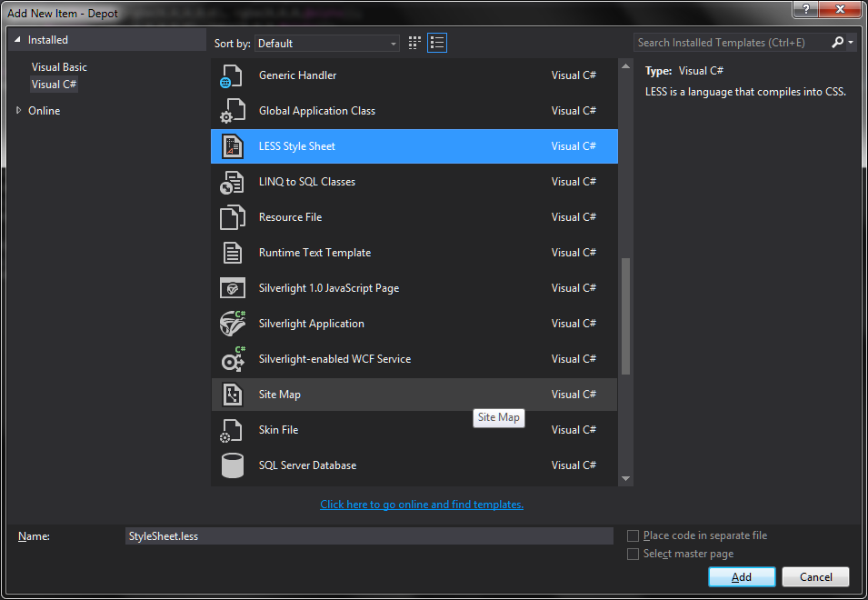Click the Name field containing StyleSheet.less
Viewport: 868px width, 600px height.
(x=369, y=536)
